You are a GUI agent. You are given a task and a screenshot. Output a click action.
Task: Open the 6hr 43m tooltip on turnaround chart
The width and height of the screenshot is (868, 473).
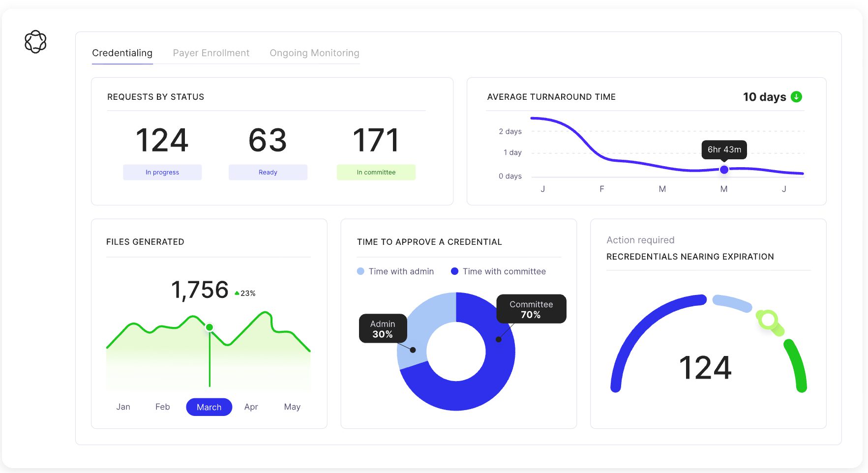(x=724, y=150)
